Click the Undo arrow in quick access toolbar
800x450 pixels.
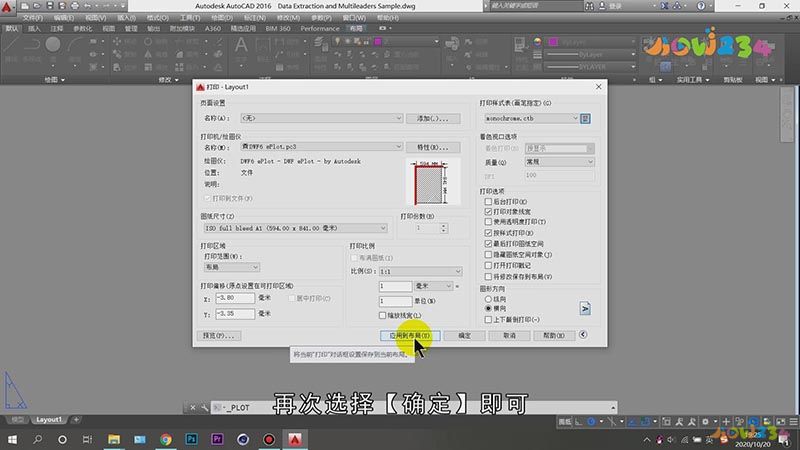pyautogui.click(x=87, y=6)
